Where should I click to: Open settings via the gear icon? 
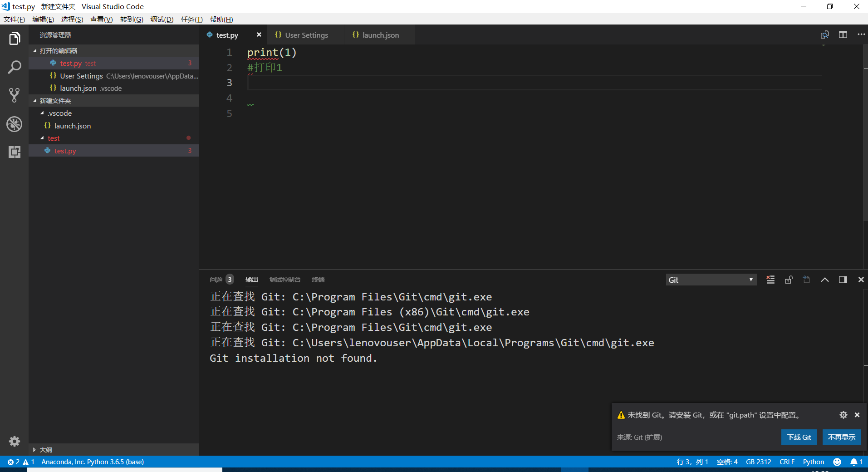point(14,441)
